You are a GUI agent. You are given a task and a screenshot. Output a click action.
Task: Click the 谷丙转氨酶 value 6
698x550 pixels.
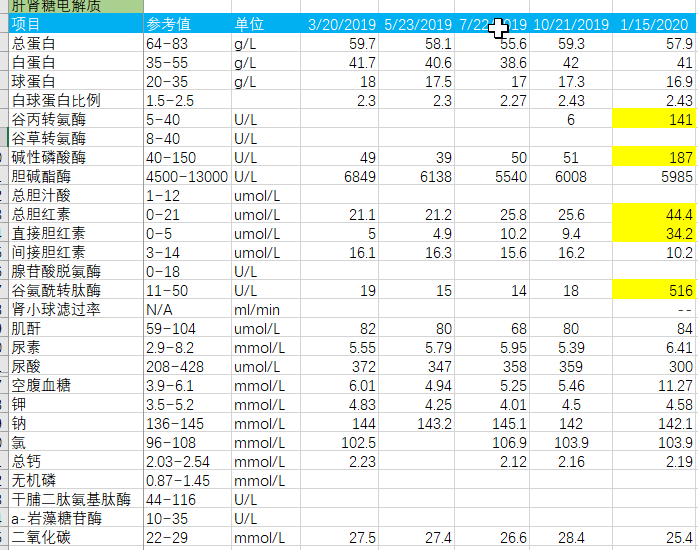click(571, 120)
